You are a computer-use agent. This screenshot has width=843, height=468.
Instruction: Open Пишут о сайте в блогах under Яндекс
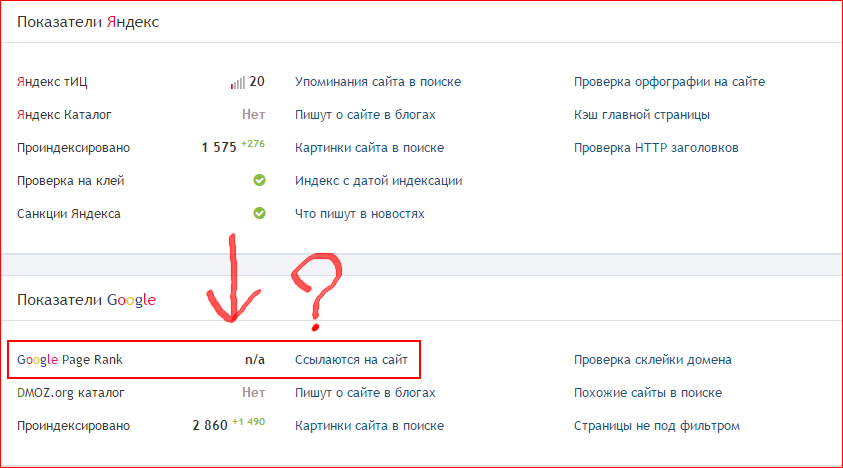point(365,115)
